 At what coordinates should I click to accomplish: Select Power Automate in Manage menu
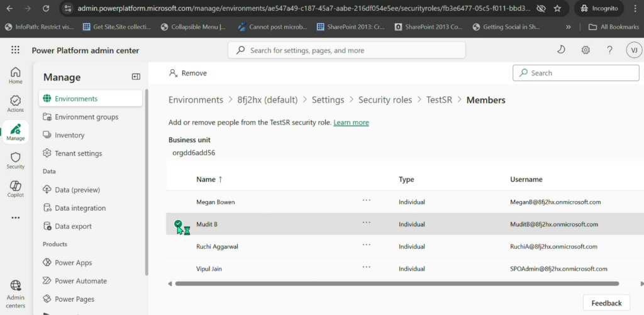(x=80, y=281)
